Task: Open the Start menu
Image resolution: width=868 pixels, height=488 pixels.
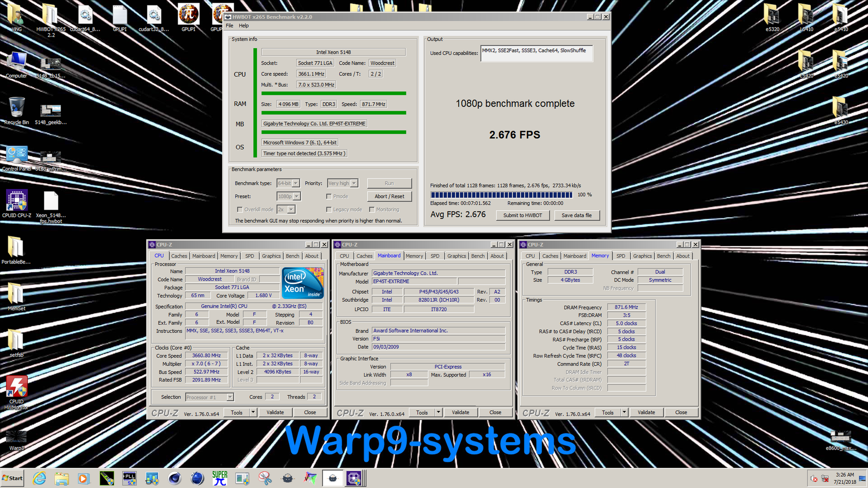Action: (13, 478)
